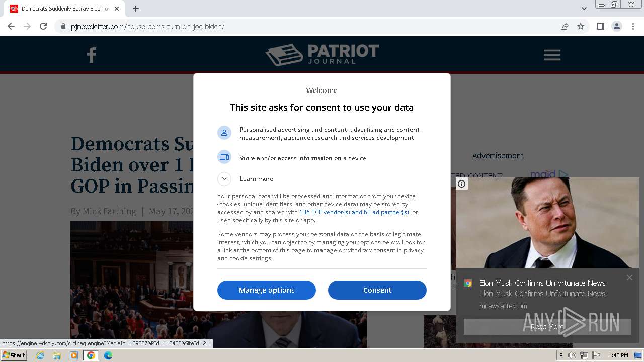Screen dimensions: 644x362
Task: Click the mgid ad network logo
Action: pyautogui.click(x=549, y=174)
